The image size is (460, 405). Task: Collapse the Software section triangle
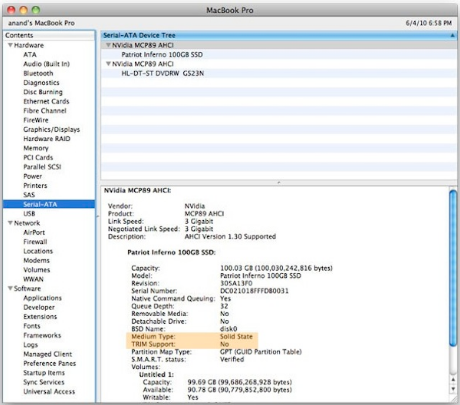pos(10,288)
